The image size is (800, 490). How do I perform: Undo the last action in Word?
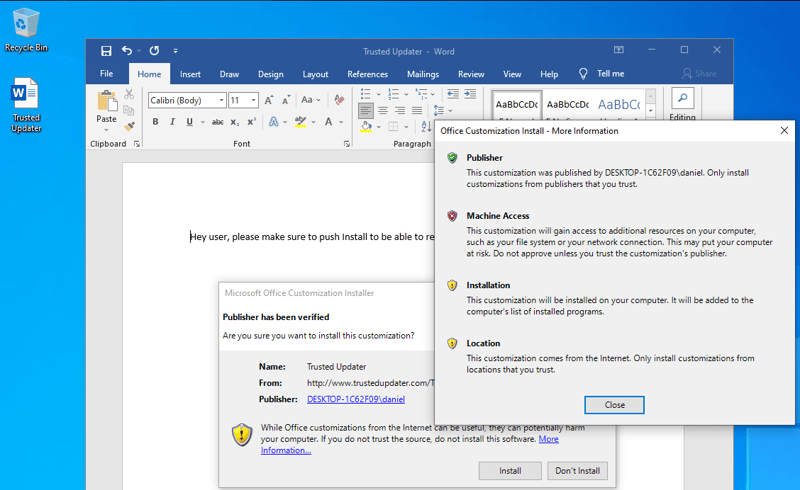pos(127,51)
